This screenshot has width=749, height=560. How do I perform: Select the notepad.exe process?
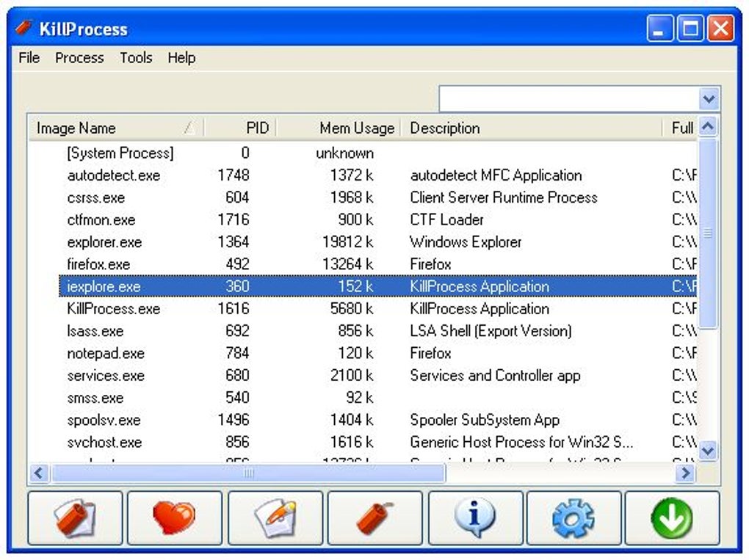pyautogui.click(x=363, y=353)
